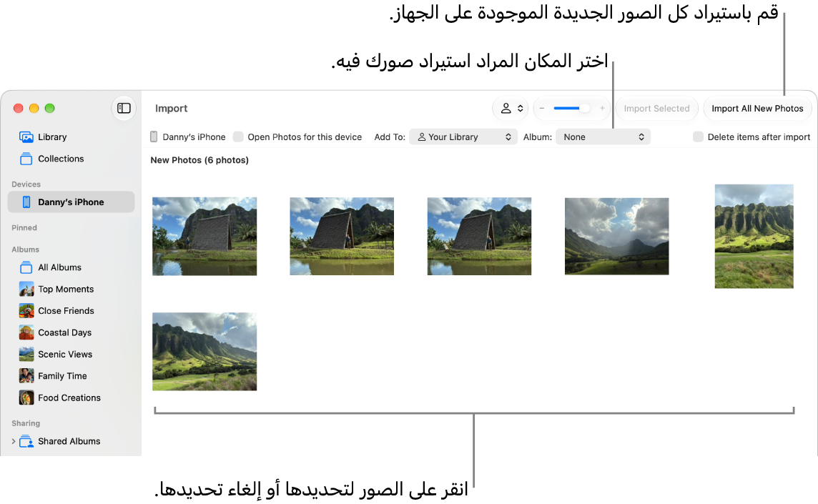This screenshot has height=504, width=818.
Task: Open the Scenic Views album icon
Action: pos(26,355)
